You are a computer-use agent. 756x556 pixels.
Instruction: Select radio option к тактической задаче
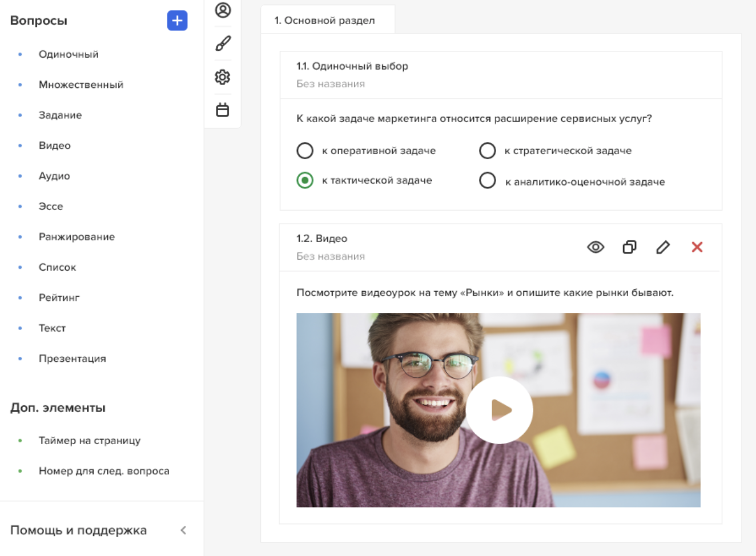tap(305, 180)
